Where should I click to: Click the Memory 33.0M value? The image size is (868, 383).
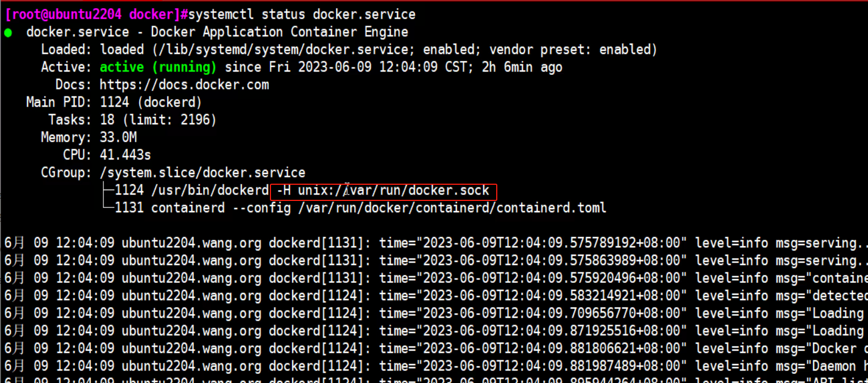point(118,138)
